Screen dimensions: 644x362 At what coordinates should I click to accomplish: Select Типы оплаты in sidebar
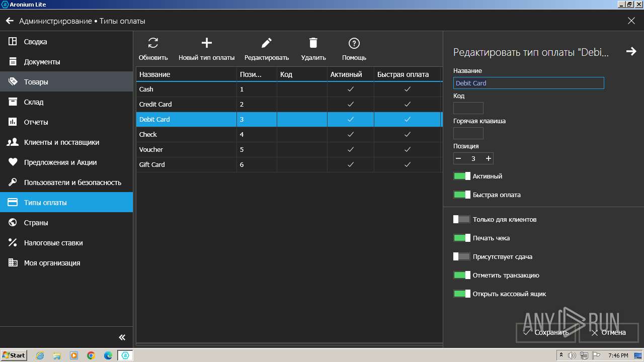tap(66, 203)
